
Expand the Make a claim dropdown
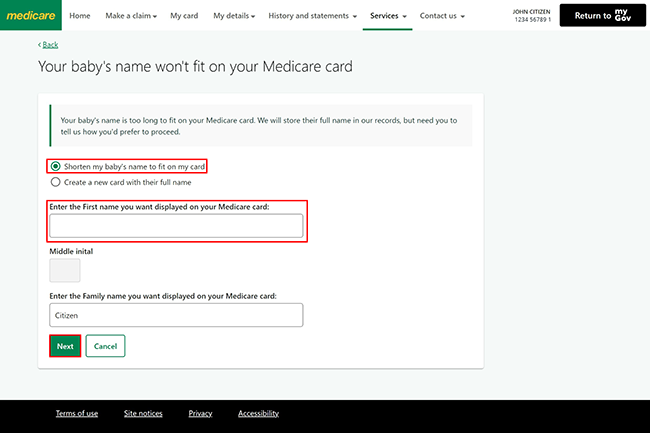pos(131,16)
